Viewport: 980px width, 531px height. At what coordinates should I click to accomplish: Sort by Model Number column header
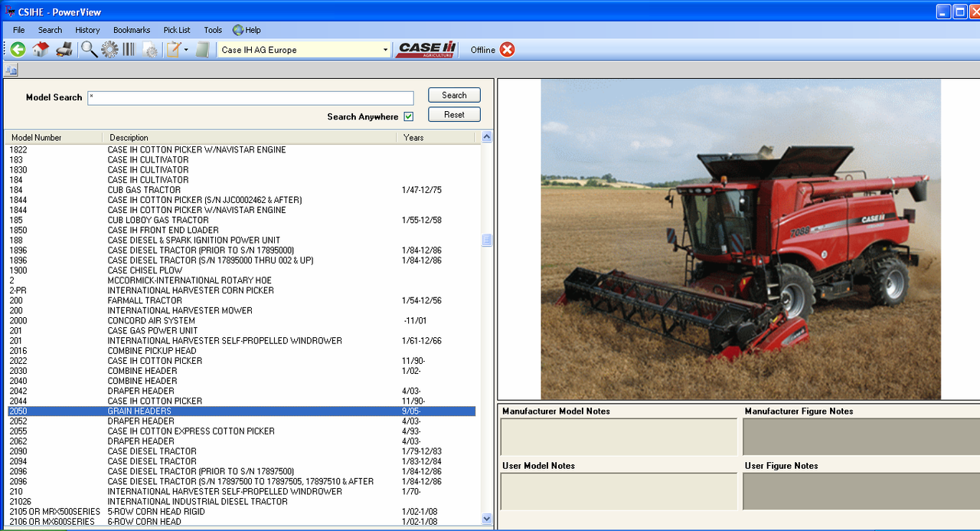[x=54, y=137]
